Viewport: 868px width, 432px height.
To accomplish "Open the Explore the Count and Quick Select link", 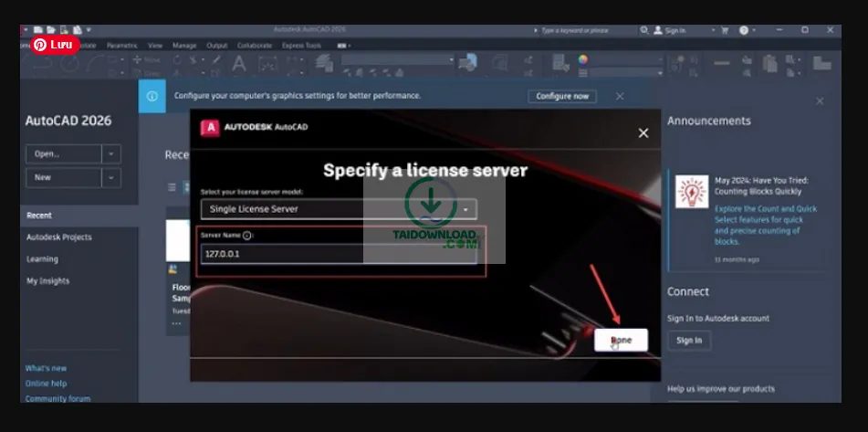I will coord(766,226).
